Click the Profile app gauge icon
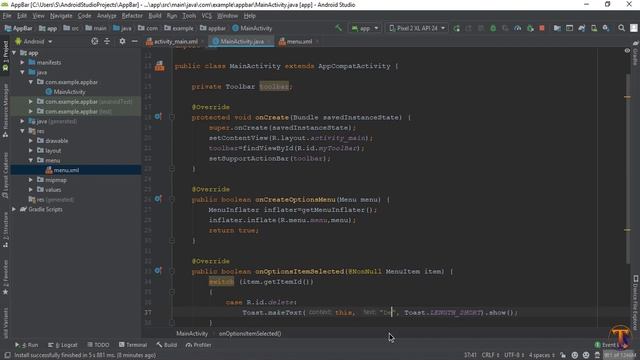The height and width of the screenshot is (360, 640). 518,28
